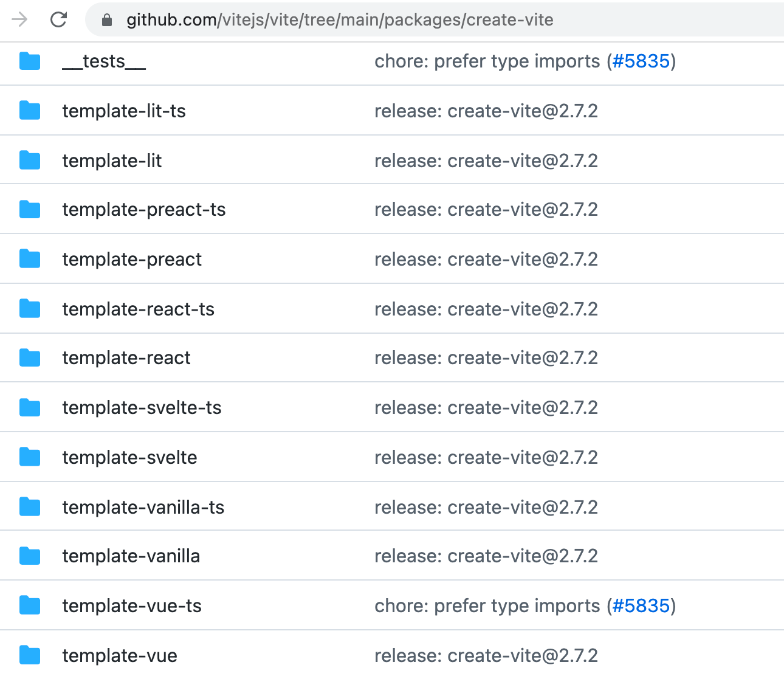Navigate to template-react-ts directory

(x=139, y=309)
